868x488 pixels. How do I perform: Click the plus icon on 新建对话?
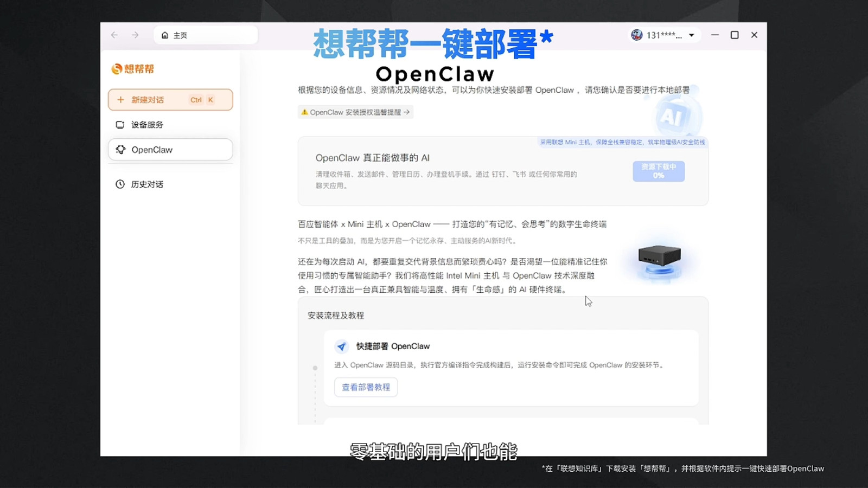[120, 100]
